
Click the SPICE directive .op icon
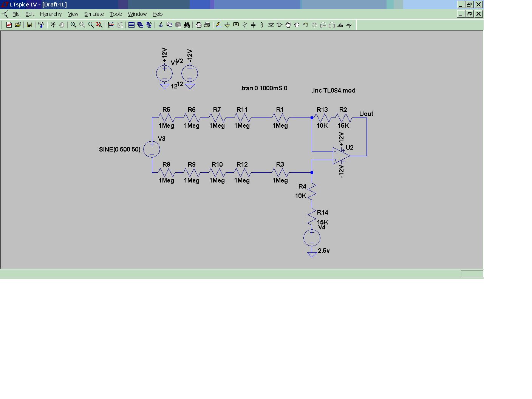(349, 25)
